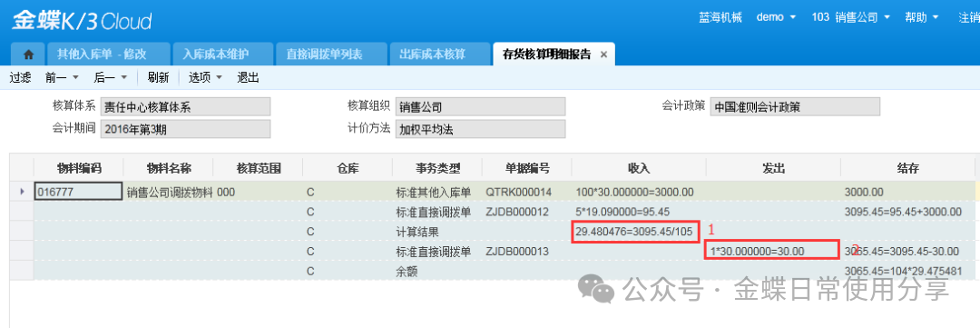This screenshot has height=328, width=980.
Task: Click the 金蝶K/3 Cloud logo
Action: pyautogui.click(x=82, y=21)
